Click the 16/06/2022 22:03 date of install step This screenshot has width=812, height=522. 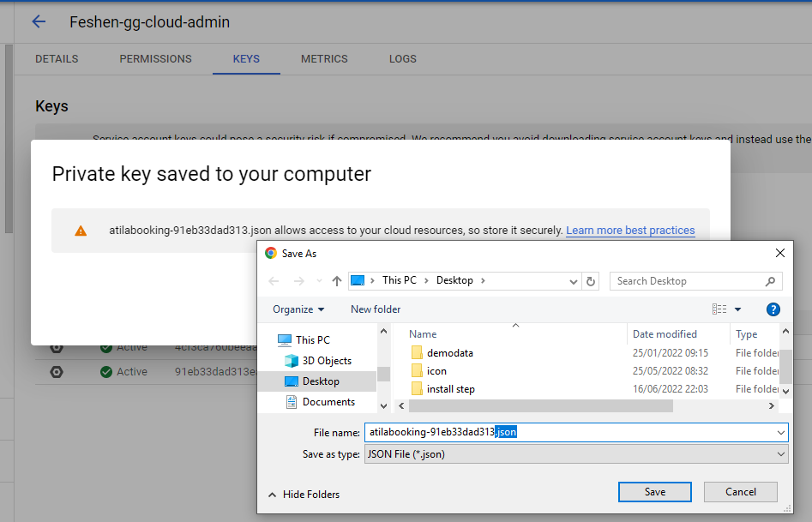[671, 389]
